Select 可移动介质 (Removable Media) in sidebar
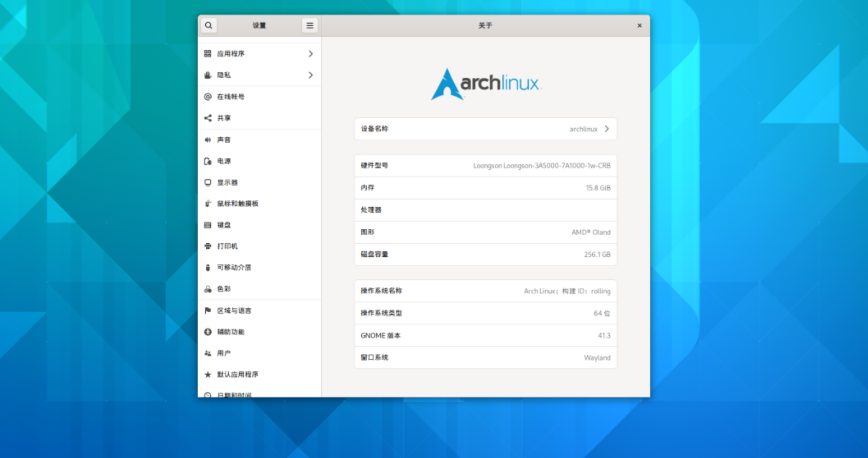This screenshot has width=868, height=458. [x=234, y=268]
